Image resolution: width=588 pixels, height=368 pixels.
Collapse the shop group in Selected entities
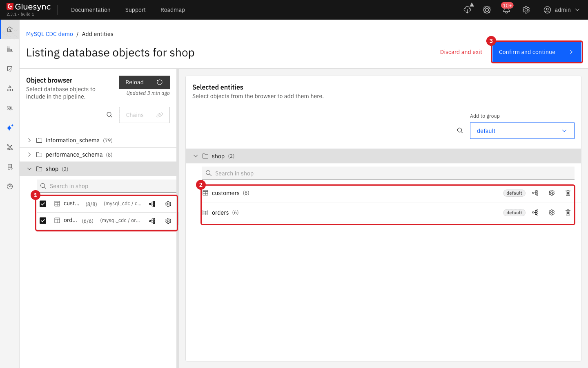(196, 156)
